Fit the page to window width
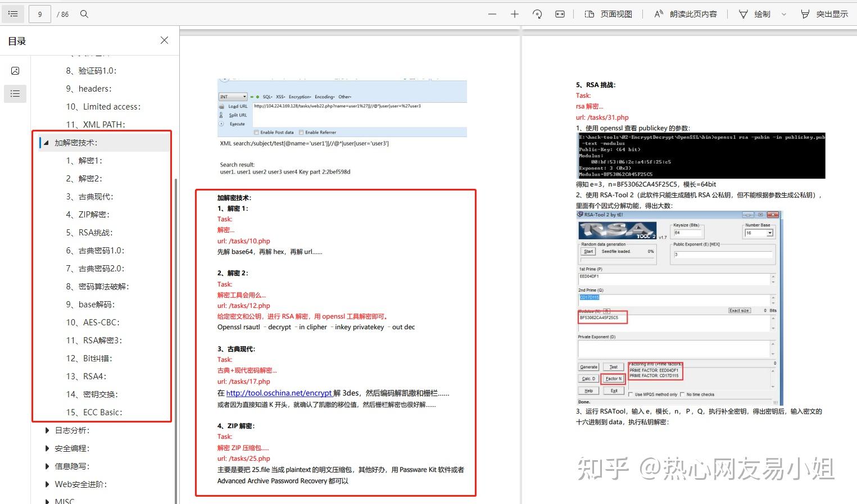 (560, 13)
